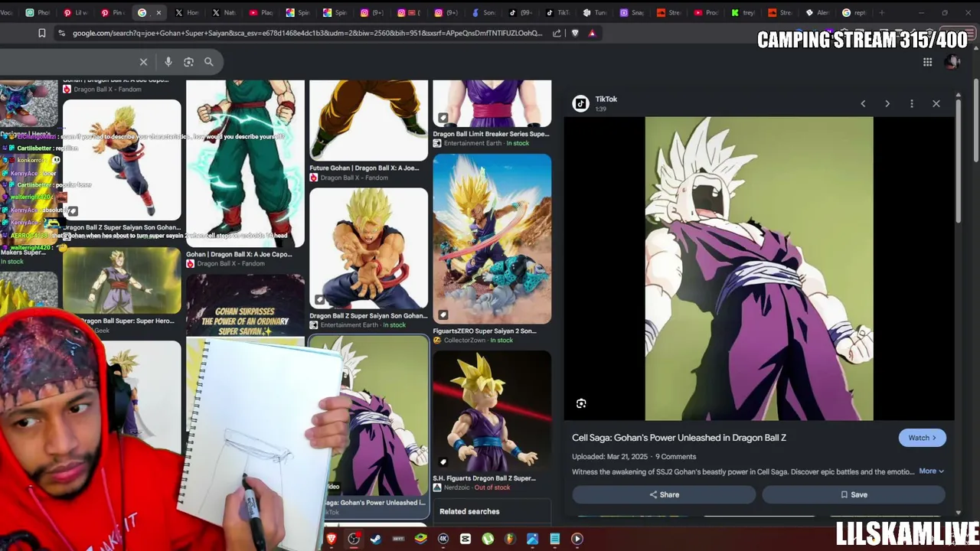
Task: Open 'Cell Saga: Gohan's Power Unleashed' title link
Action: 679,438
